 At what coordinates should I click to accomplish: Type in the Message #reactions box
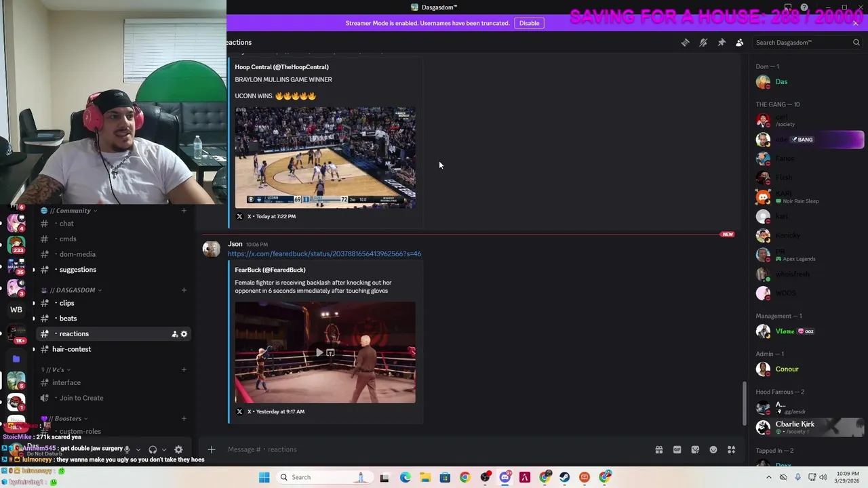click(434, 449)
